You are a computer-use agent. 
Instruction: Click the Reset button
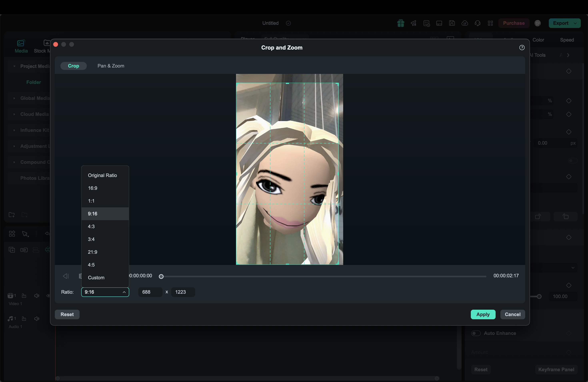point(67,314)
